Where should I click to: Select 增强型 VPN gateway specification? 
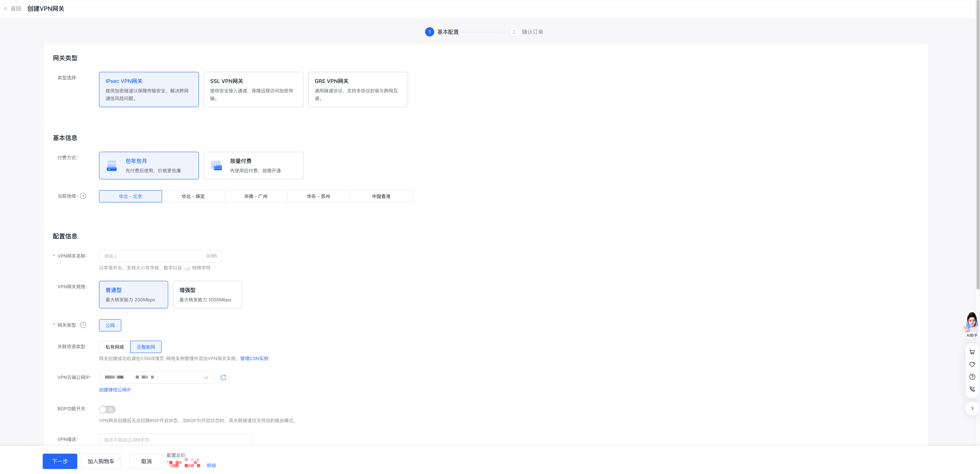tap(207, 295)
